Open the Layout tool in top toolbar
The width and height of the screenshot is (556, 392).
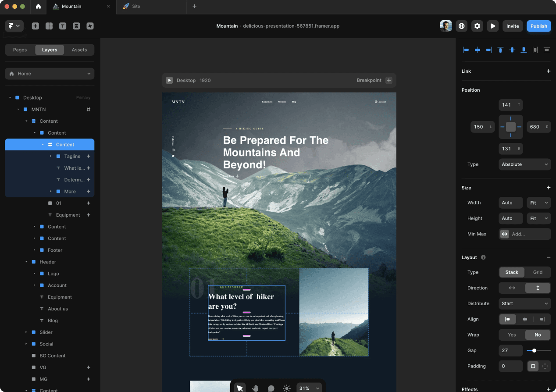49,26
